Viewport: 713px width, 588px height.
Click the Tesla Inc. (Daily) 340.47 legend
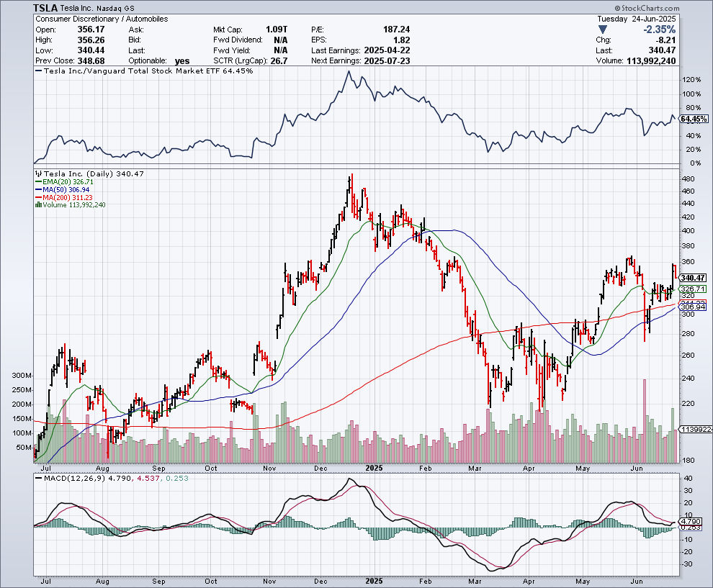(89, 173)
